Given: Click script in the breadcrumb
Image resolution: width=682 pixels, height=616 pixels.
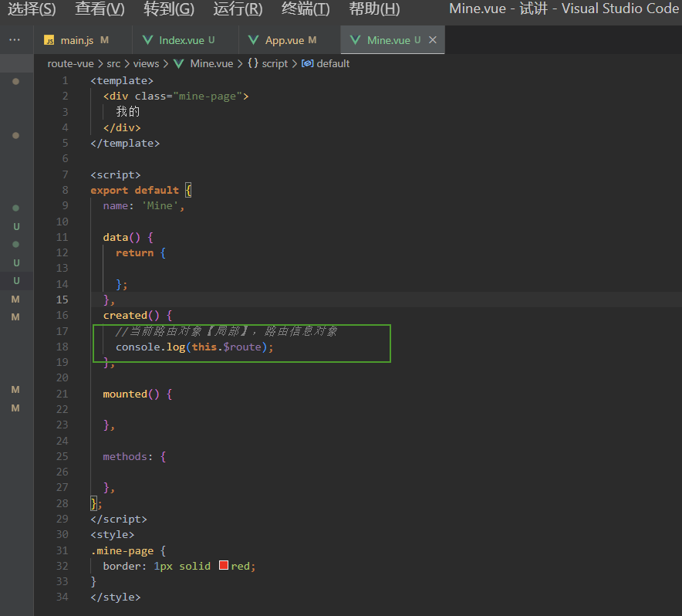Looking at the screenshot, I should pyautogui.click(x=275, y=63).
